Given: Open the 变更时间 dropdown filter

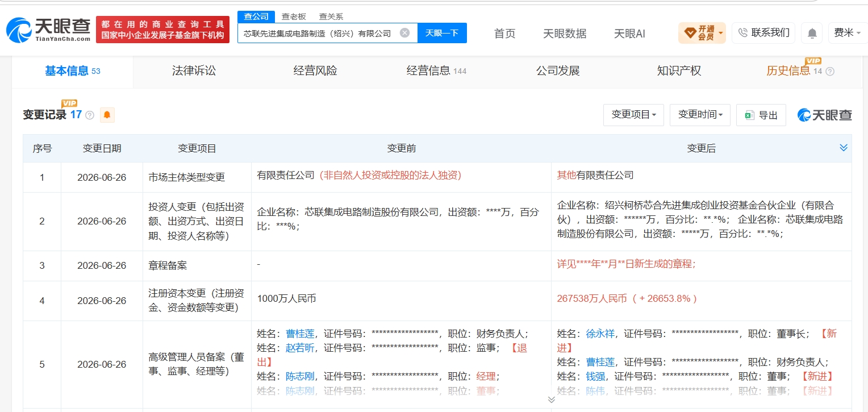Looking at the screenshot, I should 700,115.
